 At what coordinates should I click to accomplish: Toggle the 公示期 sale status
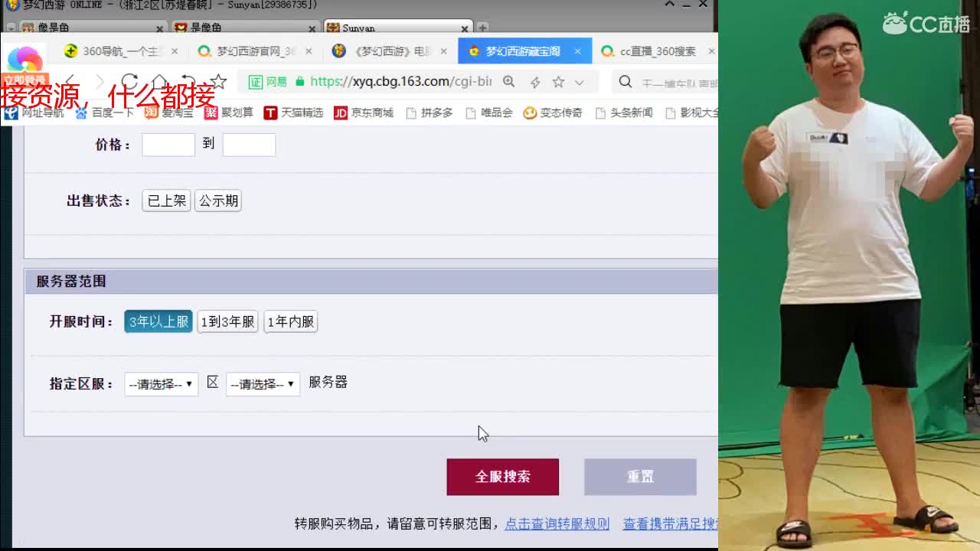pos(218,201)
